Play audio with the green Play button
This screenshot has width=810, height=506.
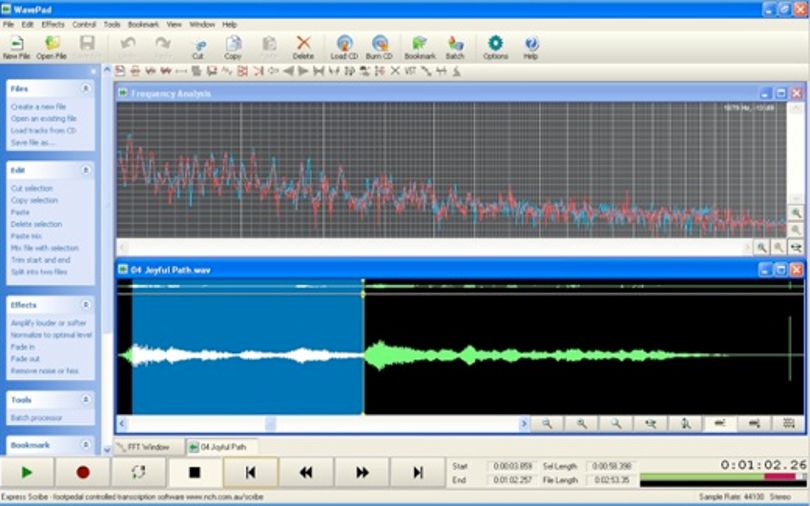click(x=27, y=472)
